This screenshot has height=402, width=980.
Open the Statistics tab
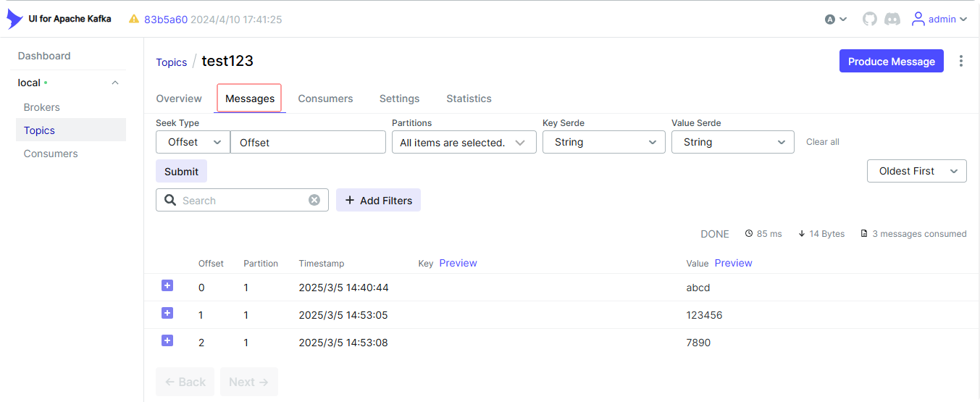(469, 99)
